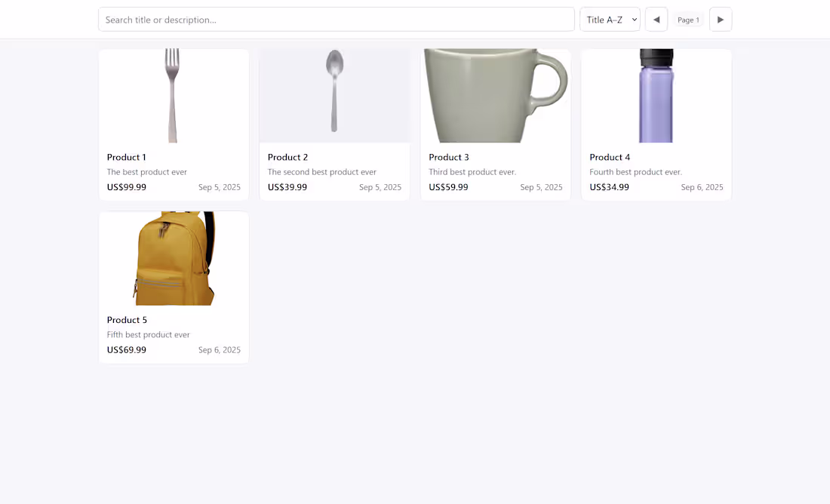The height and width of the screenshot is (504, 830).
Task: Click the Product 3 mug photo
Action: tap(495, 96)
